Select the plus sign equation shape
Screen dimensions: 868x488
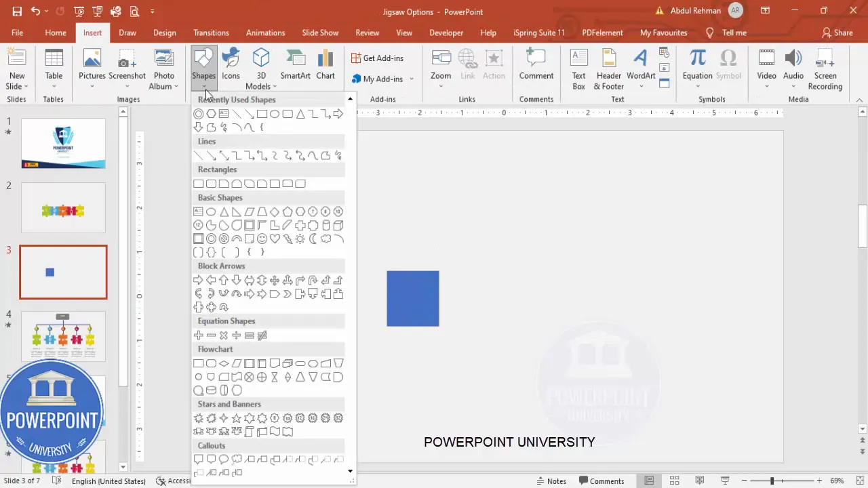198,335
